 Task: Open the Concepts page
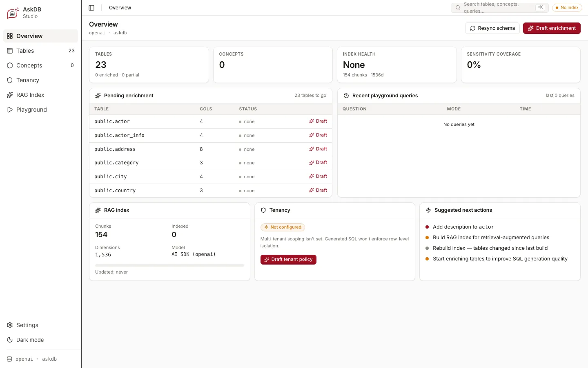tap(41, 65)
